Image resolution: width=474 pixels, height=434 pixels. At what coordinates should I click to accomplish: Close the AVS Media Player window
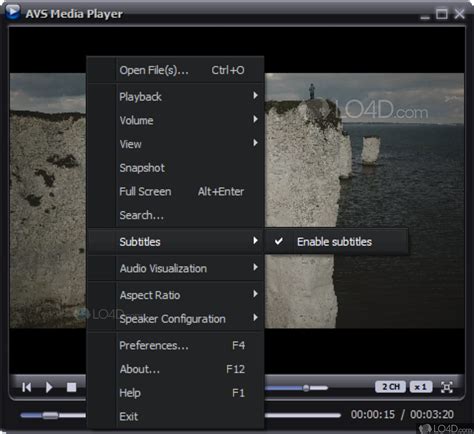[460, 14]
